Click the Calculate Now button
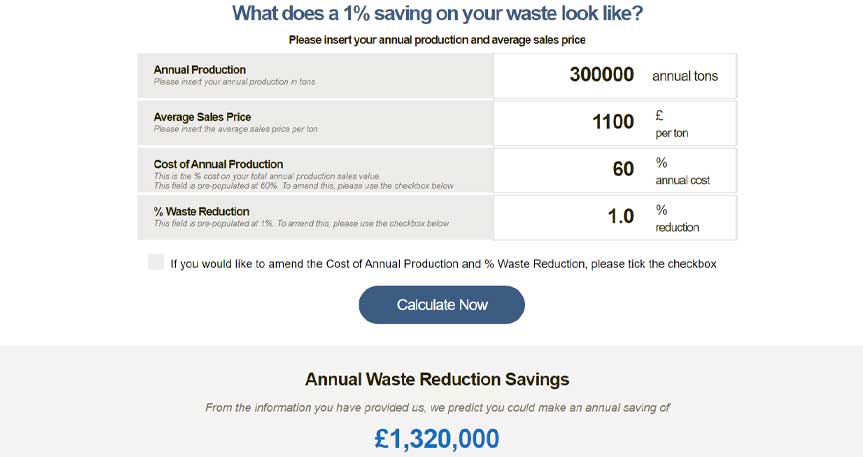 coord(441,304)
